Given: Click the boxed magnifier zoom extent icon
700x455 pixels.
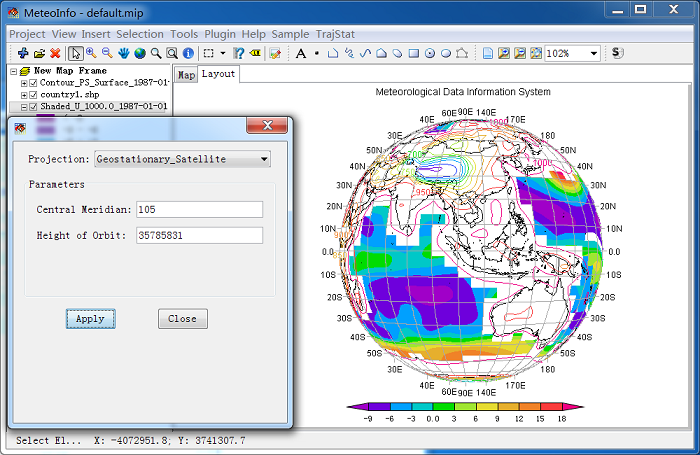Looking at the screenshot, I should (x=172, y=54).
